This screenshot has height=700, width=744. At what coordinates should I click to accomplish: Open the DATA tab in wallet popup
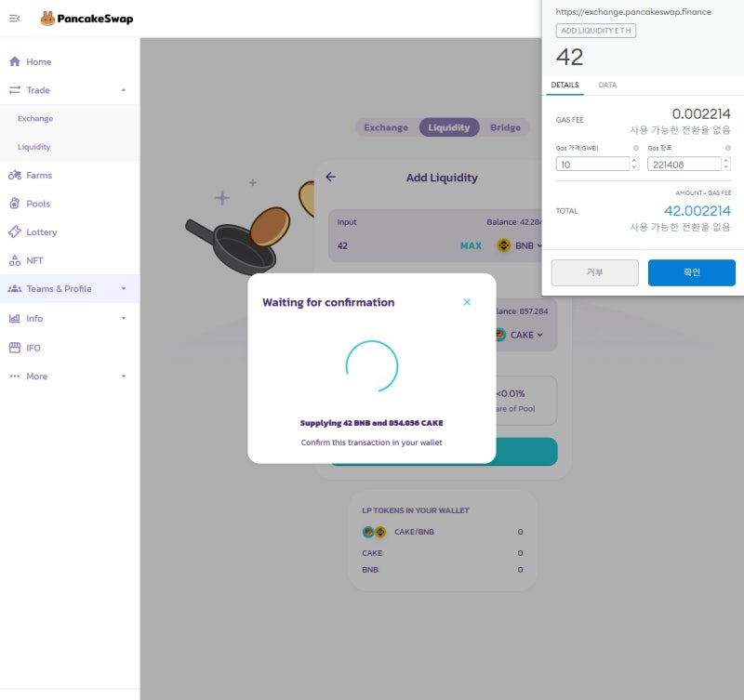coord(607,85)
